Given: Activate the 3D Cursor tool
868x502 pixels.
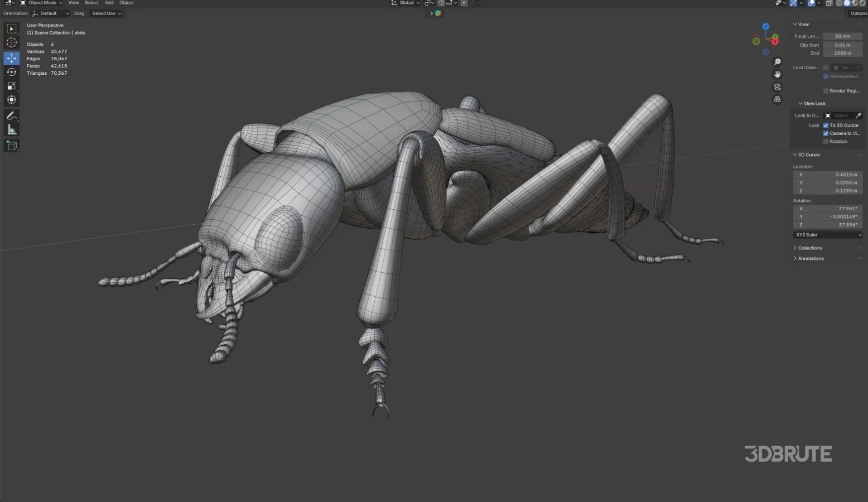Looking at the screenshot, I should click(12, 42).
